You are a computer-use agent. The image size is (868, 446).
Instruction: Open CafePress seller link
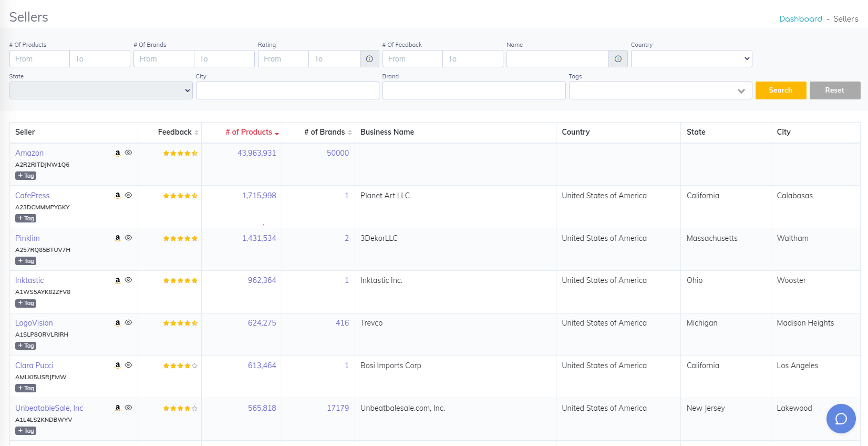[x=33, y=196]
